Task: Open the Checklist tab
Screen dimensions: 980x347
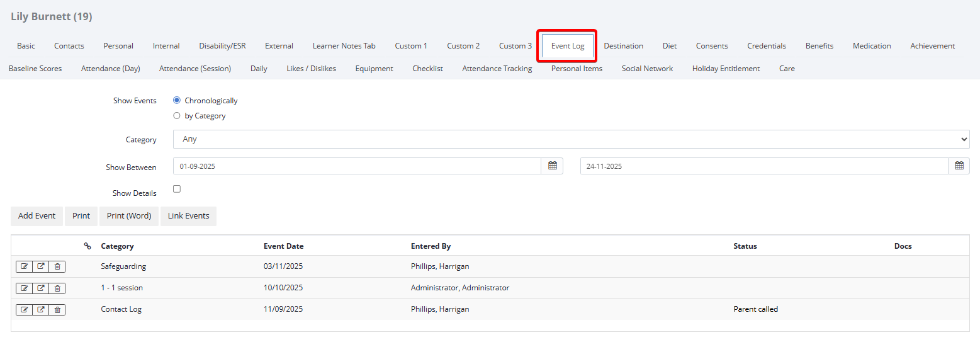Action: pos(428,69)
